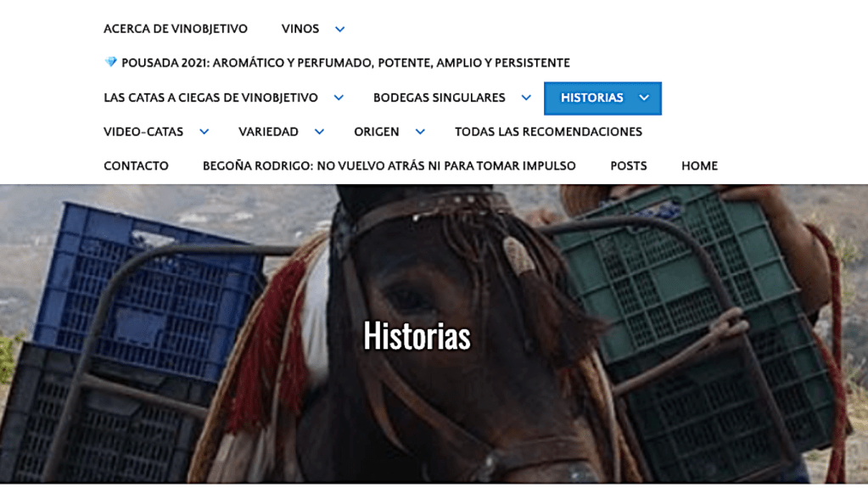This screenshot has width=868, height=488.
Task: Expand the Origen chevron
Action: click(x=420, y=132)
